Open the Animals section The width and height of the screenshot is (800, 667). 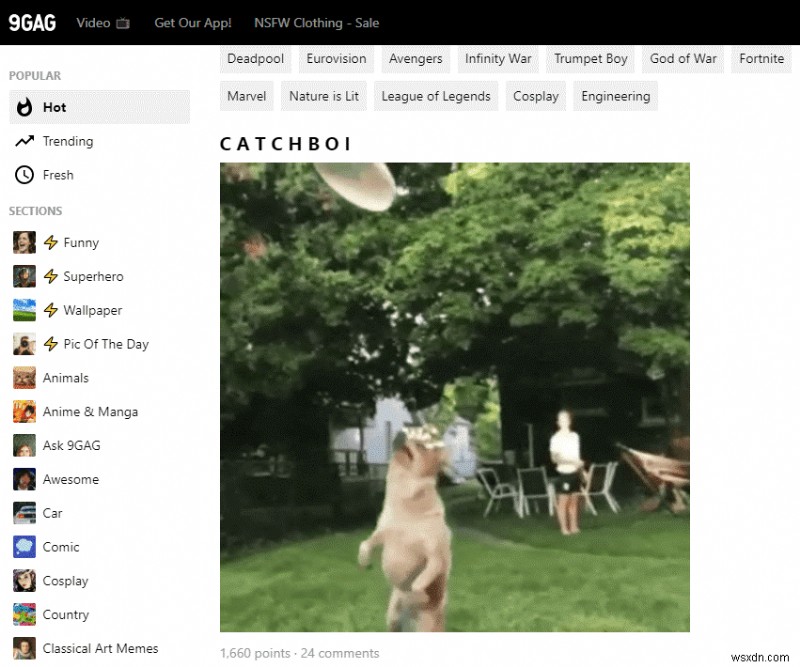[x=66, y=378]
